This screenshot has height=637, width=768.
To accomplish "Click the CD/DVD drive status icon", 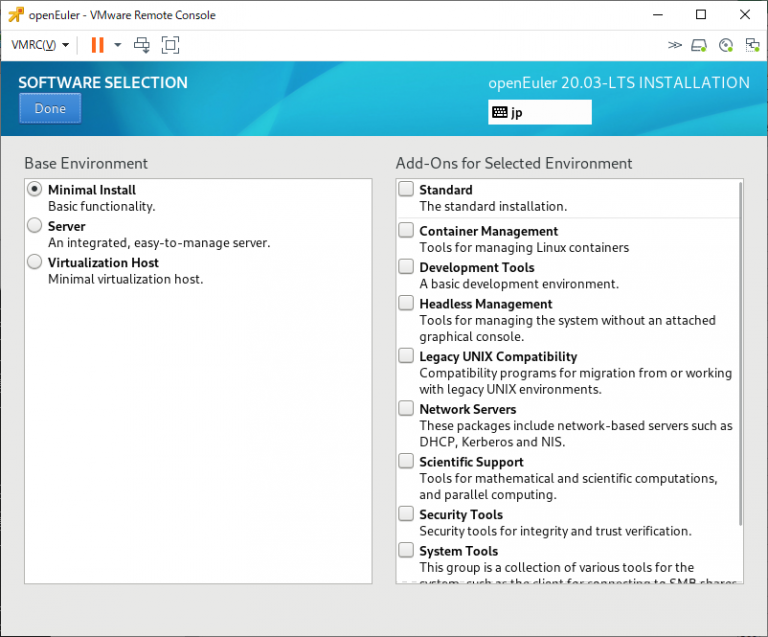I will click(726, 45).
